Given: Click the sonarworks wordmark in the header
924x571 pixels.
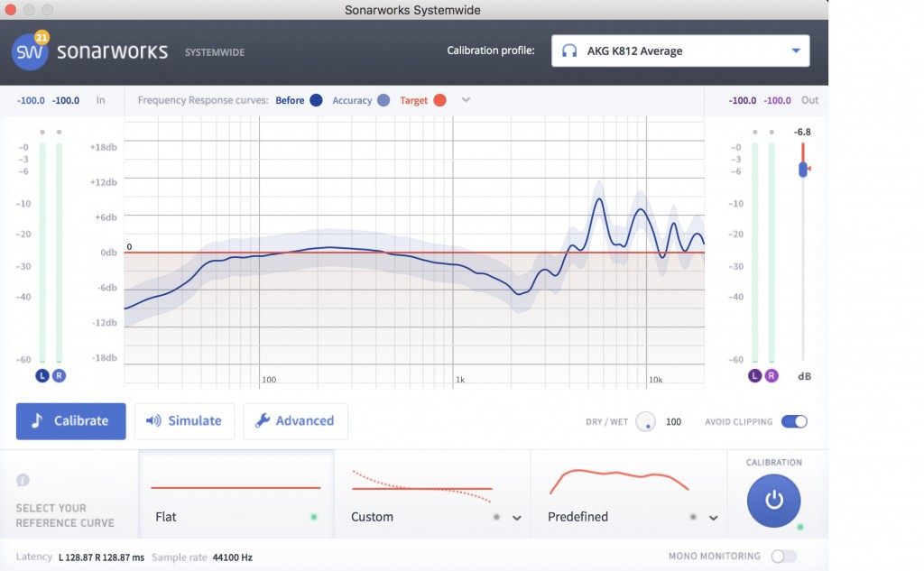Looking at the screenshot, I should coord(112,51).
